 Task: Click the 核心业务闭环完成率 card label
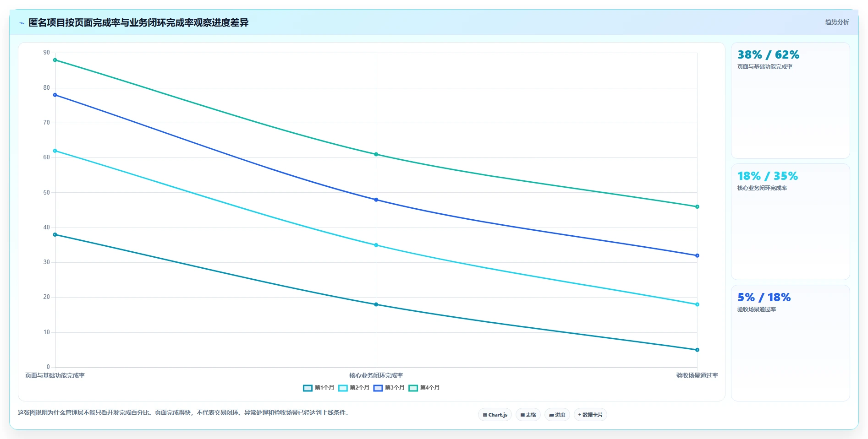point(762,188)
